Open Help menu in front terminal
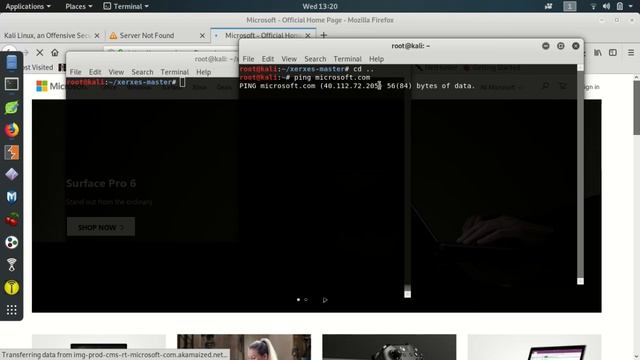640x360 pixels. [x=376, y=59]
